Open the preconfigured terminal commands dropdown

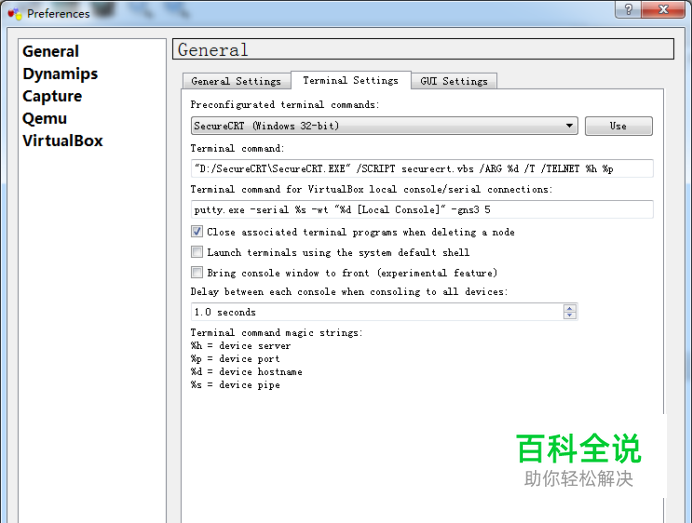384,126
